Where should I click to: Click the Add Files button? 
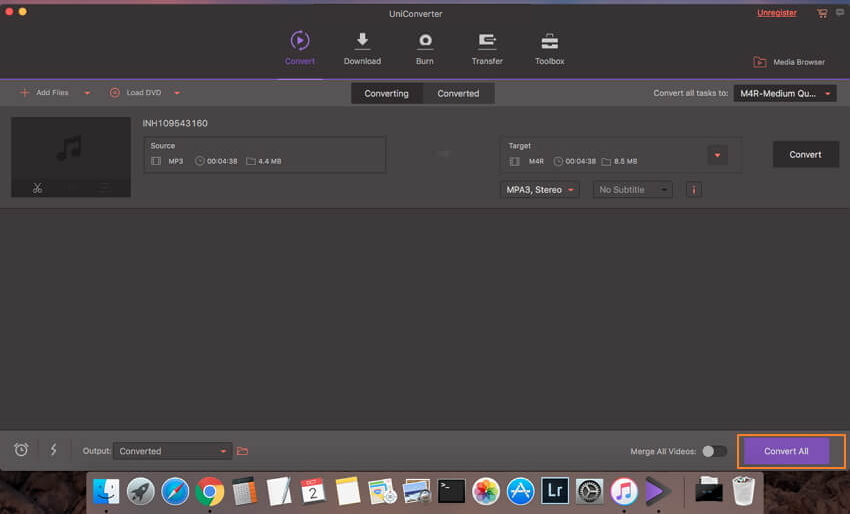[44, 93]
